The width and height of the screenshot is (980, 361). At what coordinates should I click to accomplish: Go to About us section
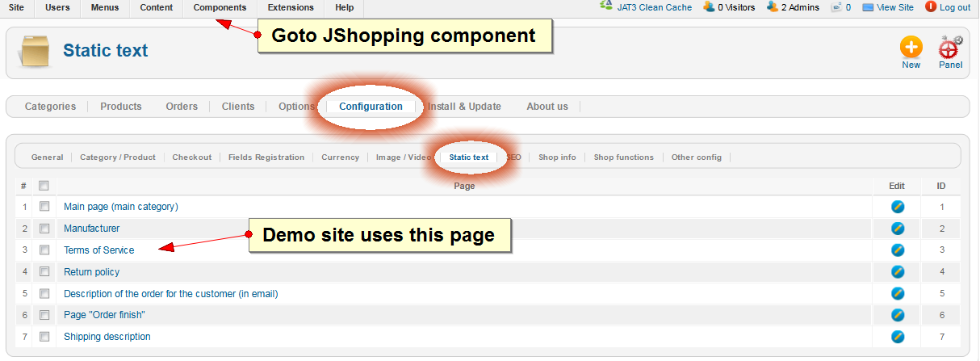[x=547, y=107]
